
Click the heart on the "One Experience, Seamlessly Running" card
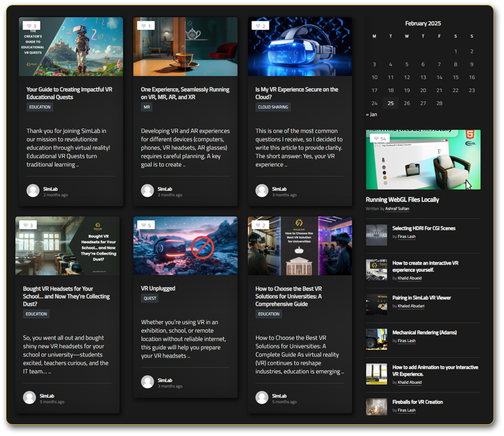coord(142,26)
